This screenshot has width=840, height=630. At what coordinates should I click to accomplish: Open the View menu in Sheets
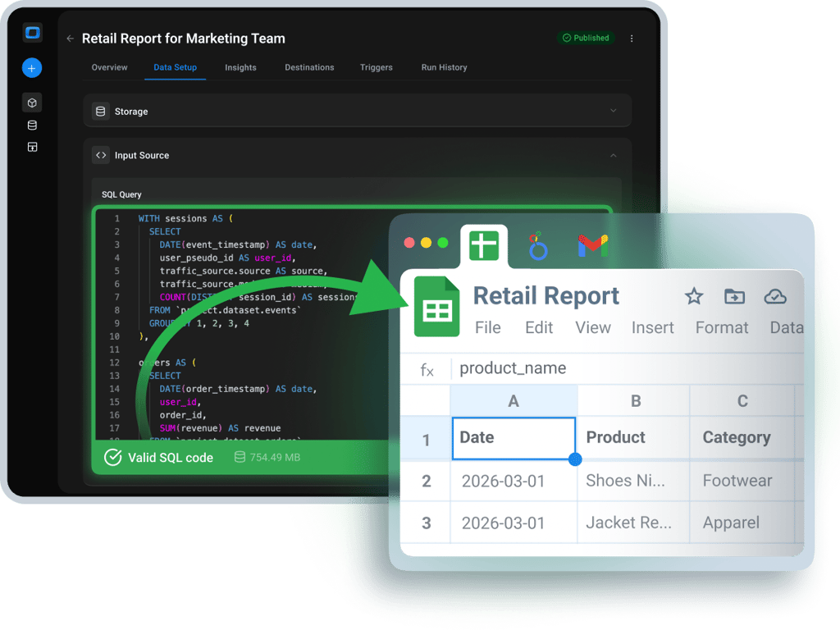pyautogui.click(x=593, y=327)
